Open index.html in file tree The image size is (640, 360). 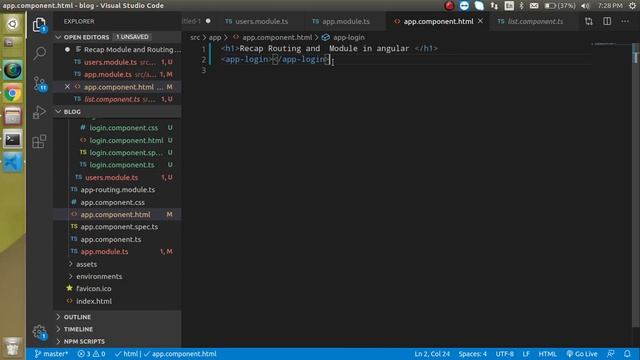(118, 301)
